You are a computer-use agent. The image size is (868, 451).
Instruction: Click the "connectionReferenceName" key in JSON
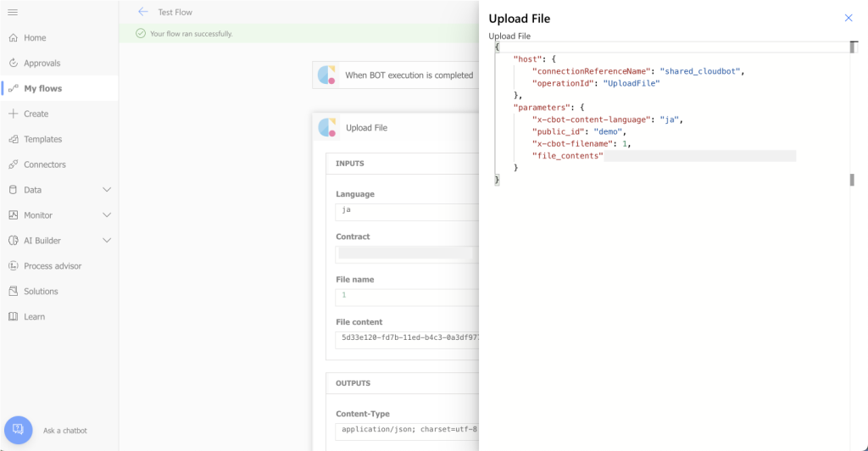[x=591, y=71]
